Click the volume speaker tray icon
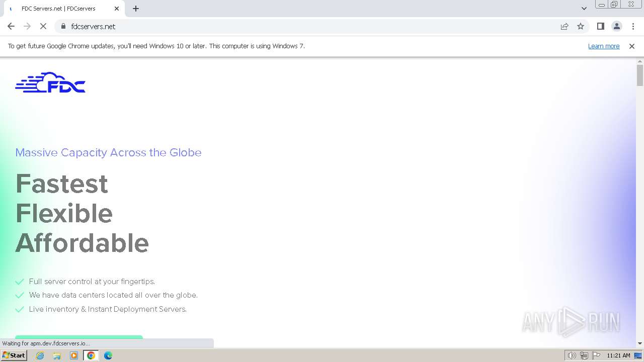This screenshot has width=644, height=362. (x=572, y=355)
